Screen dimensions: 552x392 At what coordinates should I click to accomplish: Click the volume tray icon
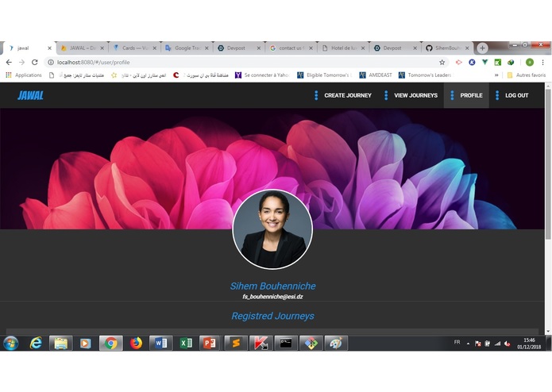click(x=507, y=344)
